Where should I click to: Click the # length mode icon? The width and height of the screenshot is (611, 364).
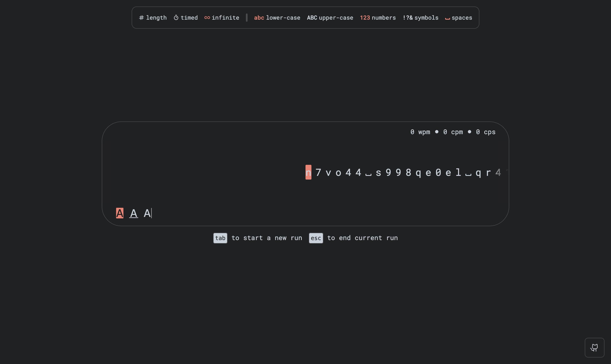click(x=141, y=17)
